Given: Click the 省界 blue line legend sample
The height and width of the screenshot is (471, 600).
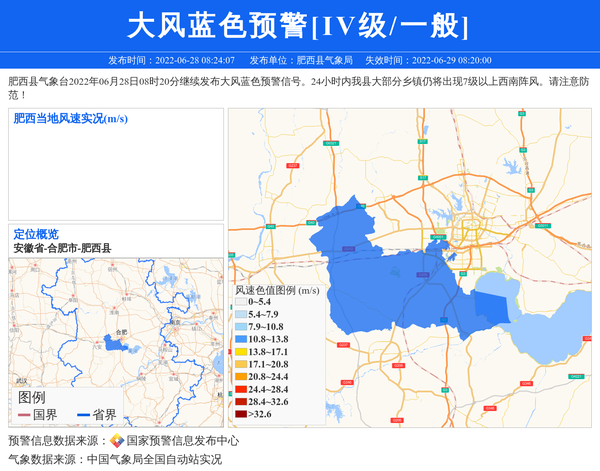Looking at the screenshot, I should (83, 415).
